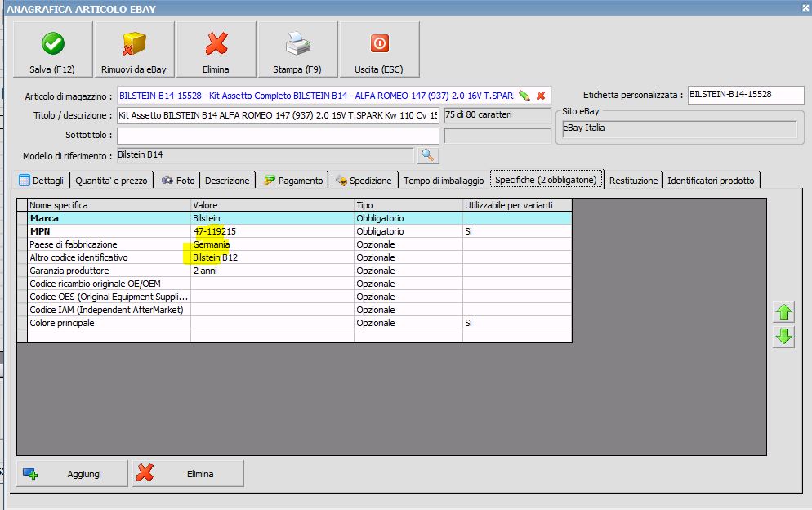Screen dimensions: 812x510
Task: Click the Titolo / descrizione input field
Action: pos(278,115)
